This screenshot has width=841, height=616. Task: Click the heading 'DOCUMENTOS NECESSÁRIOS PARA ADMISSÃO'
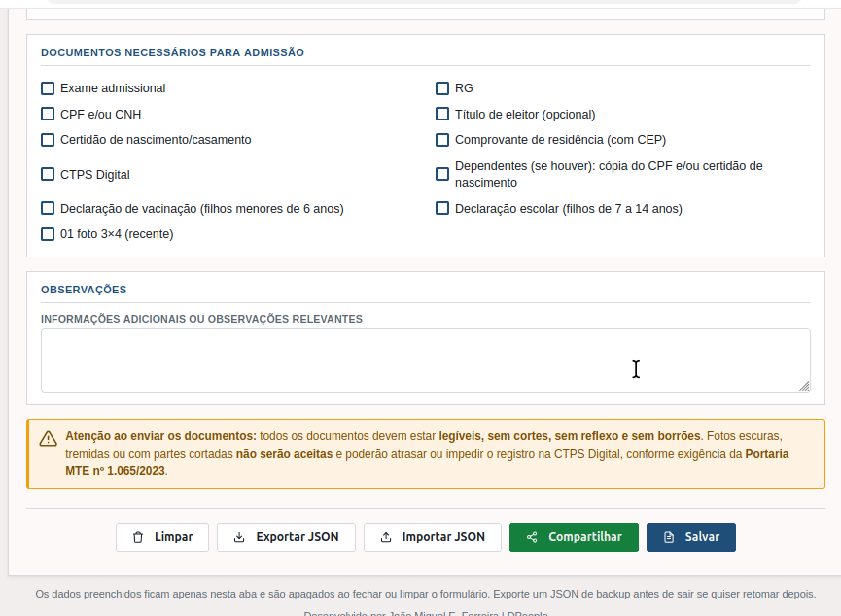click(x=173, y=52)
